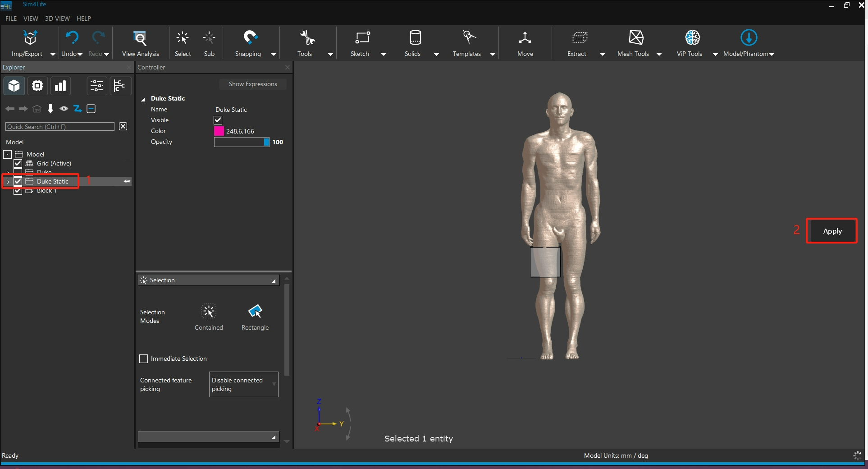Open the ViP Tools icon
Image resolution: width=868 pixels, height=469 pixels.
[692, 38]
